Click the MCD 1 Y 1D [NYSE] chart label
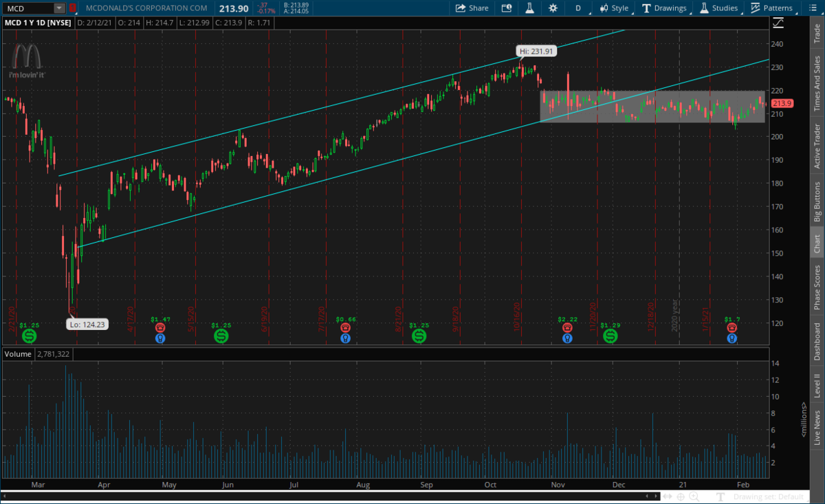Viewport: 825px width, 504px height. pyautogui.click(x=38, y=22)
